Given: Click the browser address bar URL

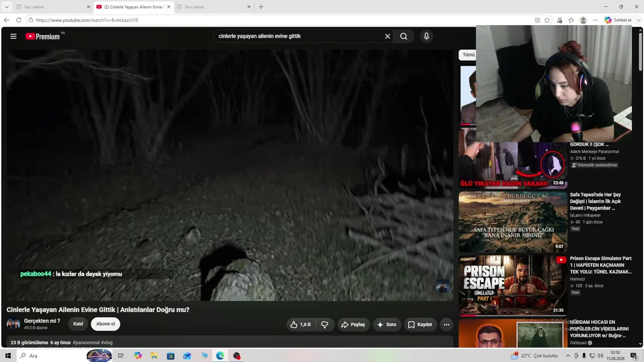Looking at the screenshot, I should tap(87, 20).
